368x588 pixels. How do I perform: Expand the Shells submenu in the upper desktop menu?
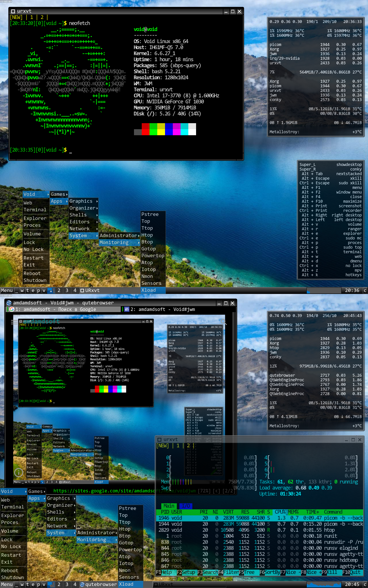[x=83, y=215]
